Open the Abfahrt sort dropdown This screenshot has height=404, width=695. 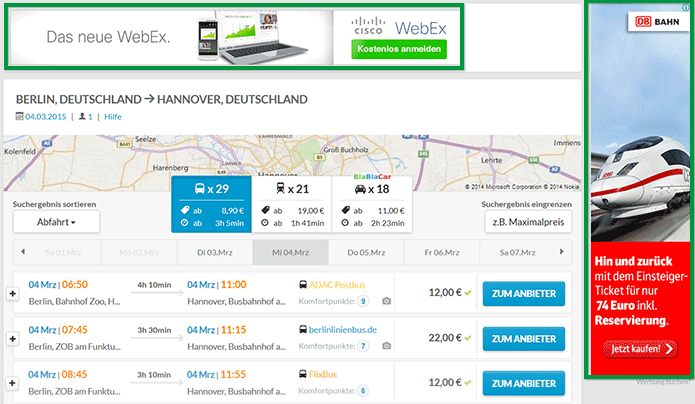tap(56, 222)
